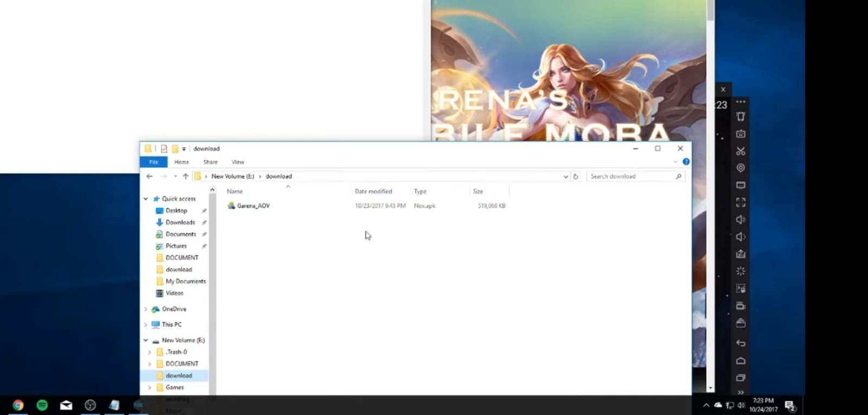The width and height of the screenshot is (868, 415).
Task: Click the system tray volume icon
Action: point(741,405)
